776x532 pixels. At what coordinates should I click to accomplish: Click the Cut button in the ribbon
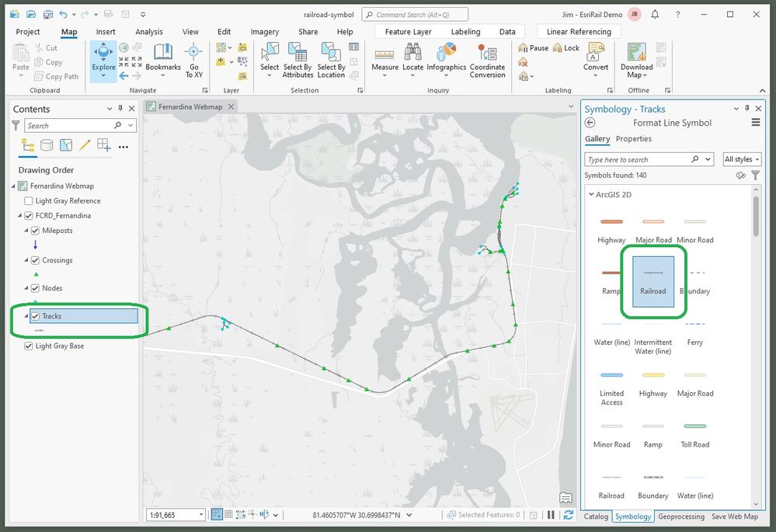[46, 48]
